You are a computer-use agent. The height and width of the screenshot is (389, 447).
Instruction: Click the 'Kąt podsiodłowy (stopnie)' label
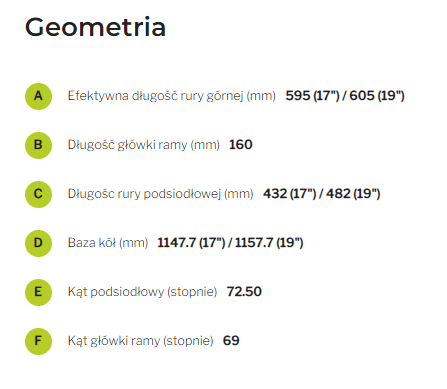click(142, 292)
